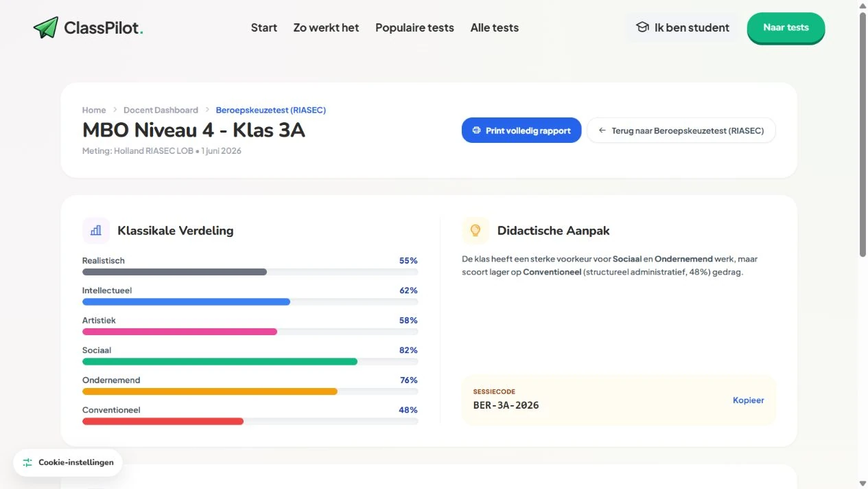Click the 58% value
Viewport: 868px width, 489px height.
[x=408, y=320]
